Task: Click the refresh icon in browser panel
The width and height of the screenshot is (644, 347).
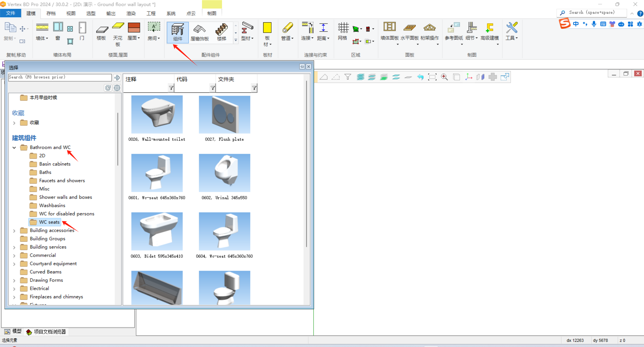Action: 108,88
